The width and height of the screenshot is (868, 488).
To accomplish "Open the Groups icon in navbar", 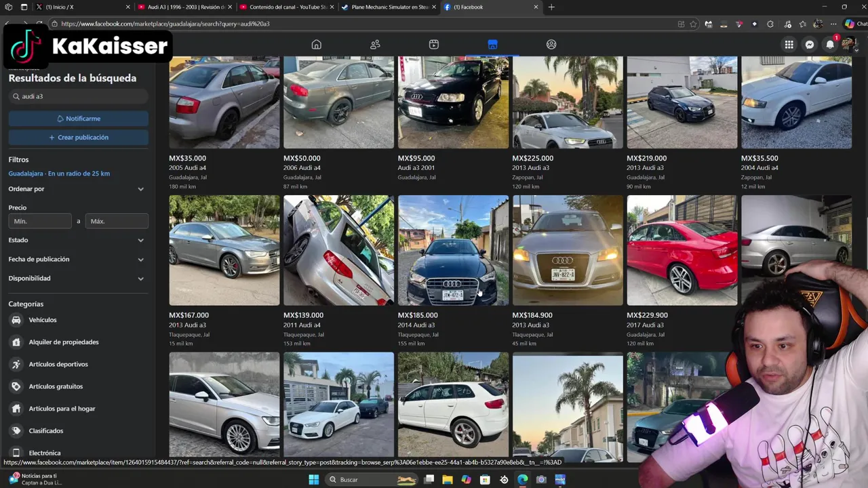I will (x=551, y=45).
